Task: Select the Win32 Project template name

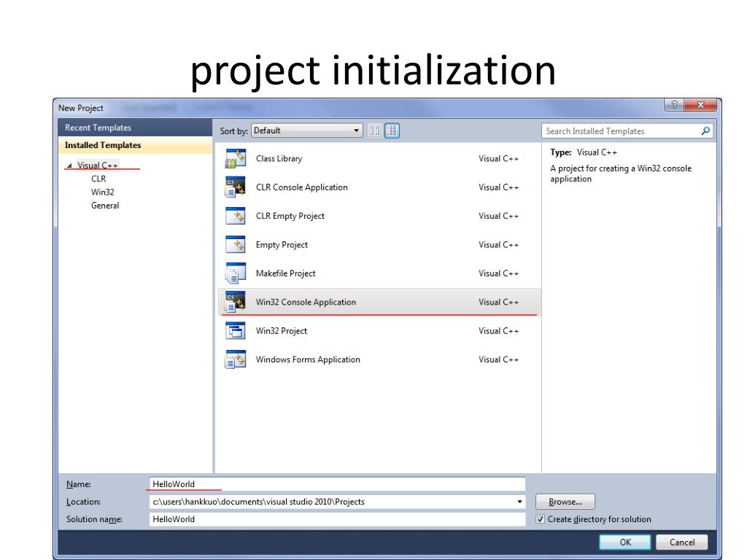Action: click(x=282, y=330)
